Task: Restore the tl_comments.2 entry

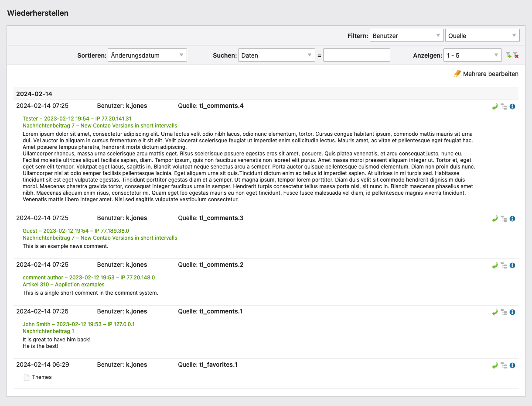Action: tap(495, 265)
